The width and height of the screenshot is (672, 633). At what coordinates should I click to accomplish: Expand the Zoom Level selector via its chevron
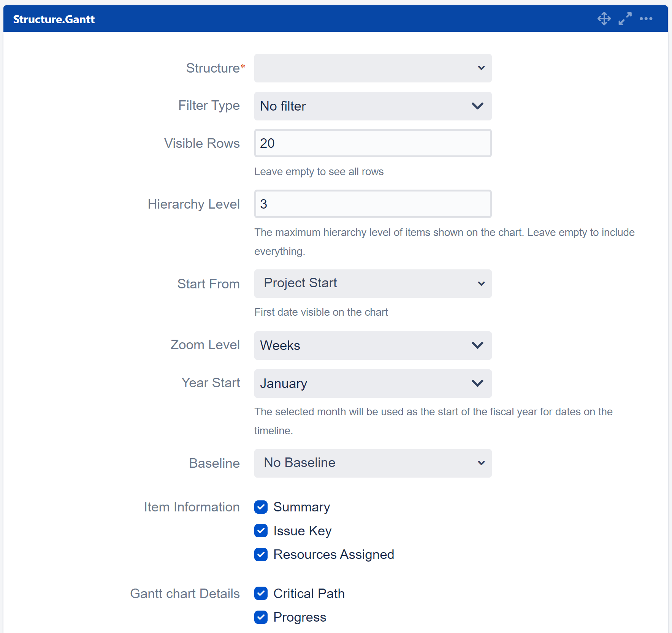(477, 345)
